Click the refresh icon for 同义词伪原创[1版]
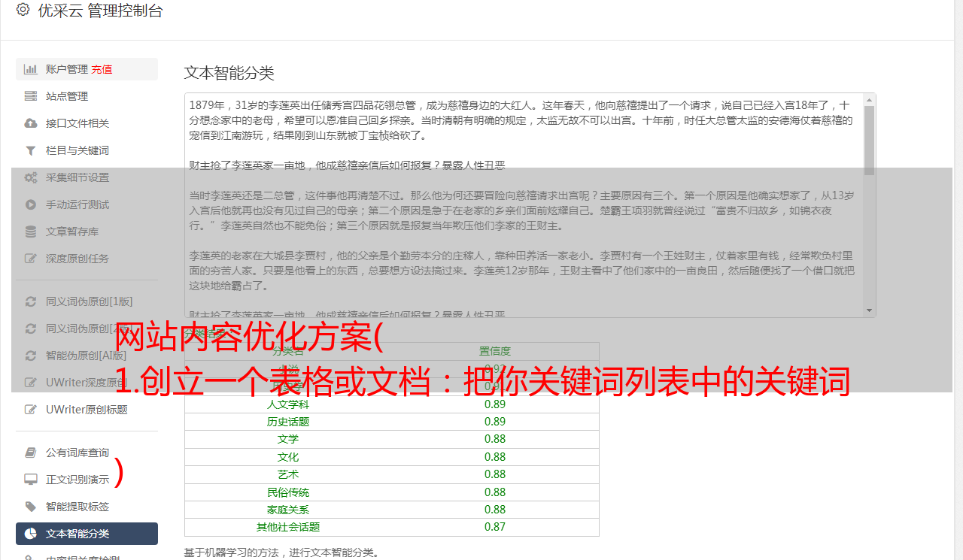 click(31, 301)
